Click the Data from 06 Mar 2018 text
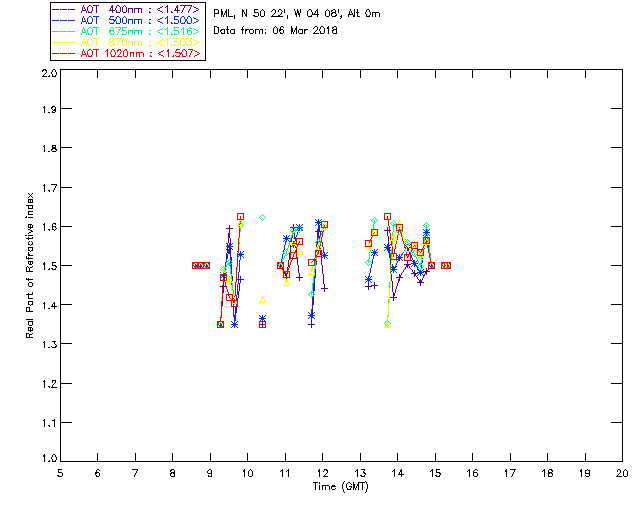Image resolution: width=640 pixels, height=512 pixels. (x=276, y=31)
